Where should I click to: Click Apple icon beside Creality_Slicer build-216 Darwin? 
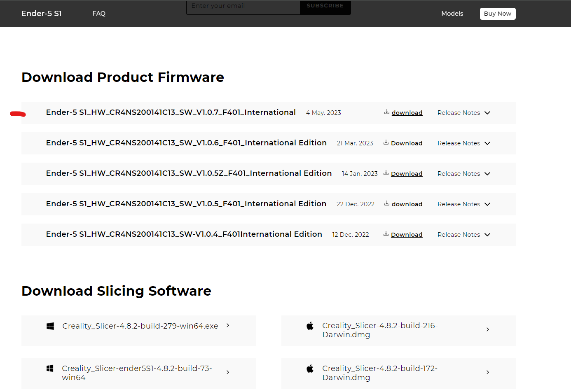click(x=310, y=326)
